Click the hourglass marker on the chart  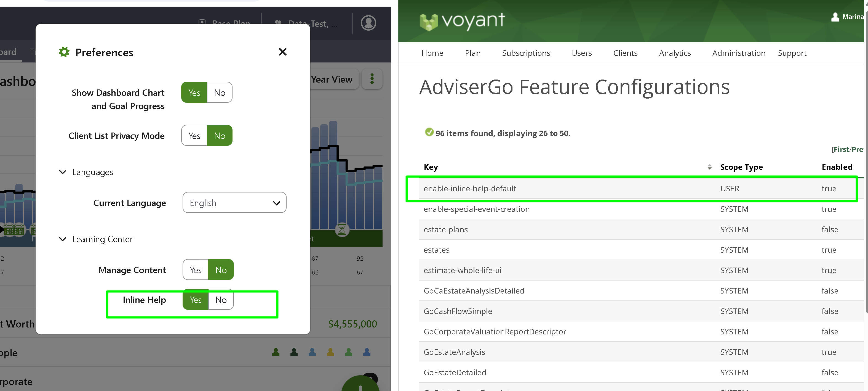pos(342,230)
